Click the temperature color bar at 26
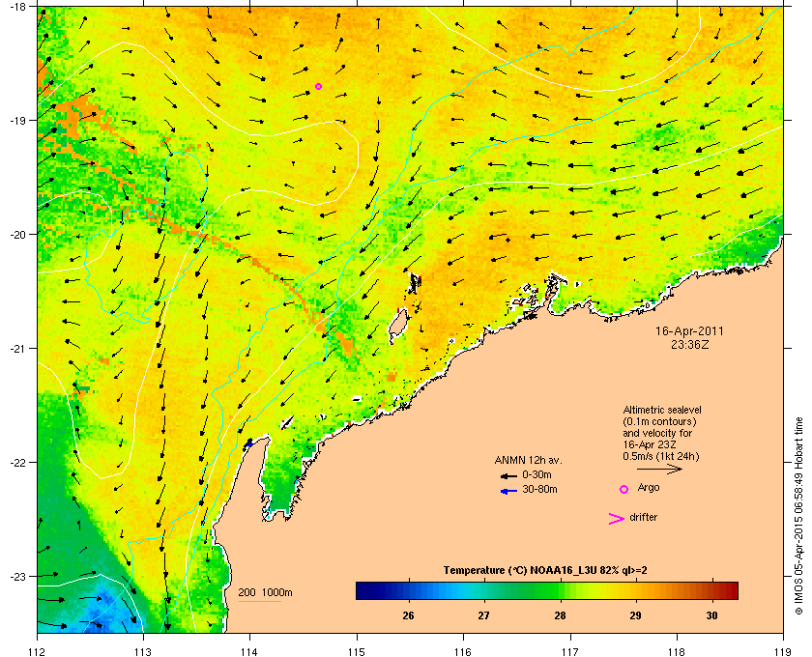The width and height of the screenshot is (812, 657). tap(409, 590)
